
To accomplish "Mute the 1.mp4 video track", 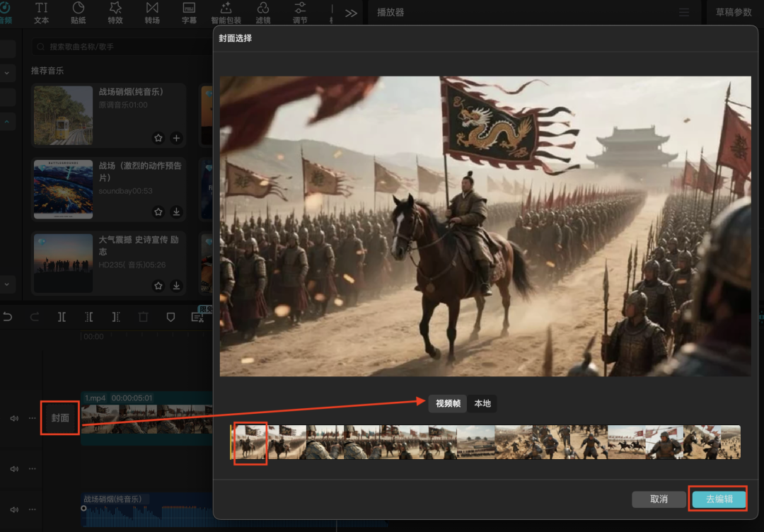I will (15, 418).
